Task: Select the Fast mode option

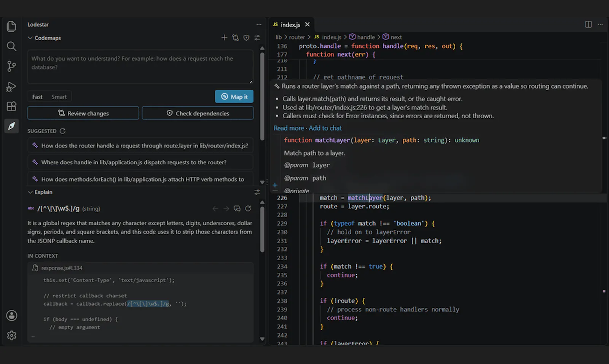Action: click(x=37, y=97)
